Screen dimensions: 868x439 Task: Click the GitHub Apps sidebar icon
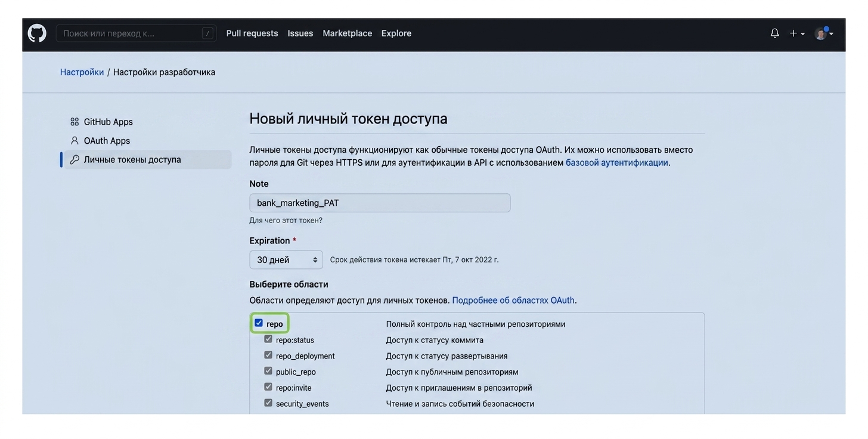point(75,122)
